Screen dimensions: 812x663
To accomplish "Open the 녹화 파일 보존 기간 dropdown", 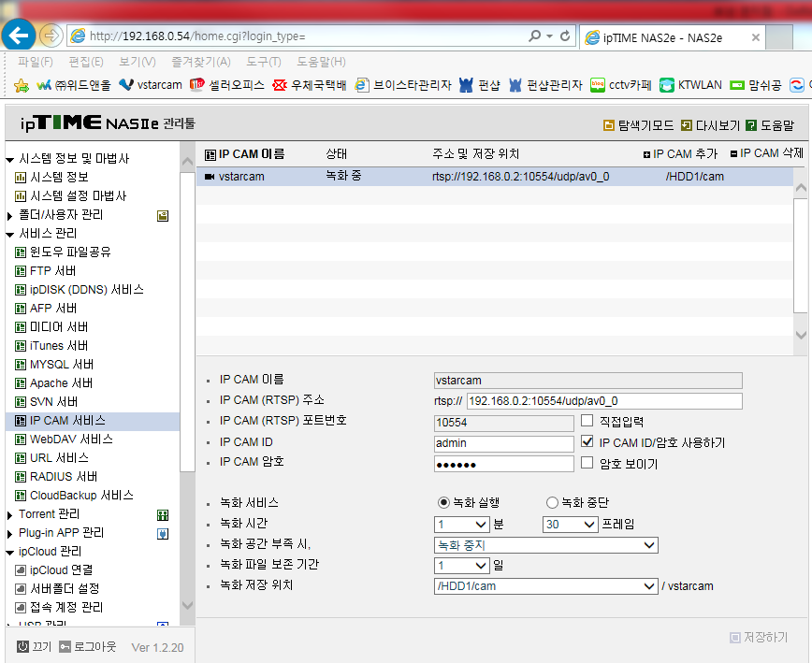I will tap(462, 565).
